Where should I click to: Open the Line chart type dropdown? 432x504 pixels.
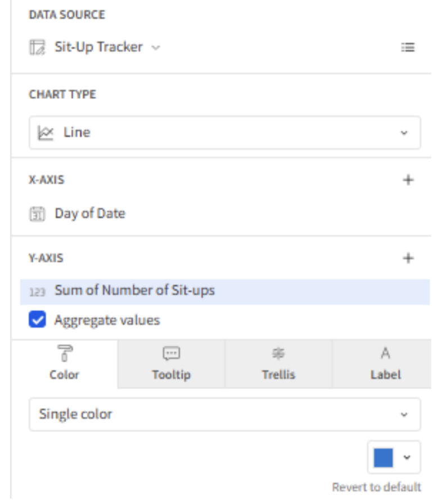[x=224, y=132]
